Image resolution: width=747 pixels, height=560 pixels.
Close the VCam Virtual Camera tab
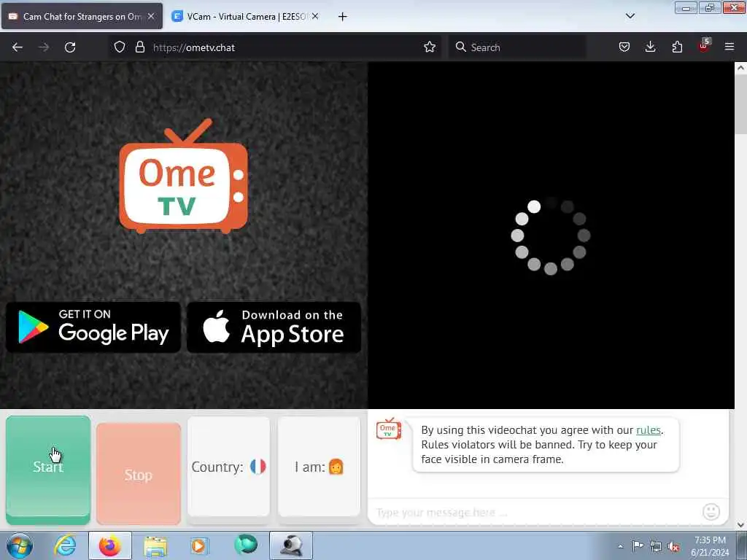point(315,16)
